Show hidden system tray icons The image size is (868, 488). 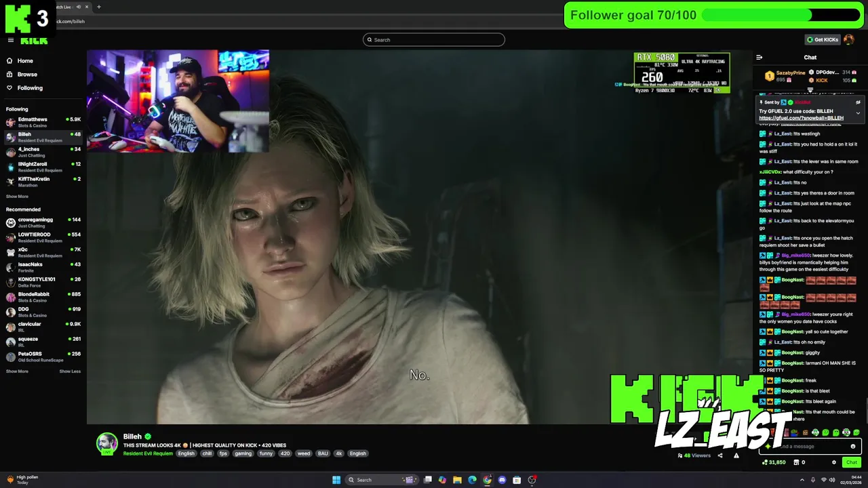point(802,480)
